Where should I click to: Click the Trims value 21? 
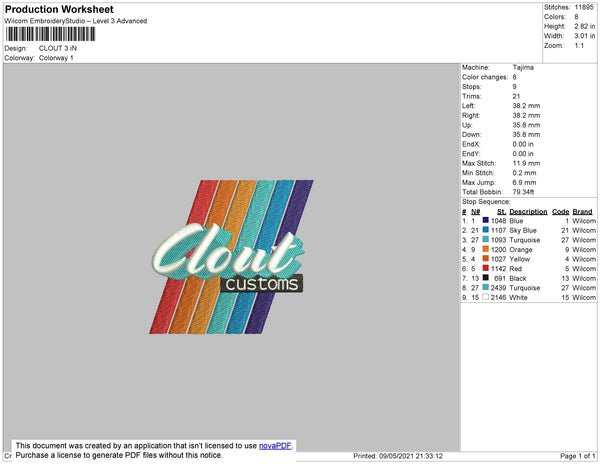pyautogui.click(x=516, y=96)
